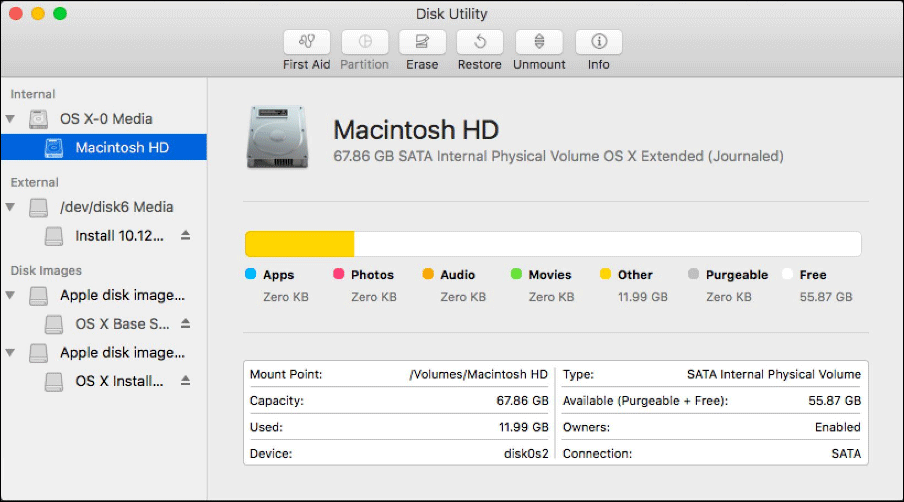Collapse the second Apple disk image triangle
Viewport: 904px width, 502px height.
click(11, 353)
